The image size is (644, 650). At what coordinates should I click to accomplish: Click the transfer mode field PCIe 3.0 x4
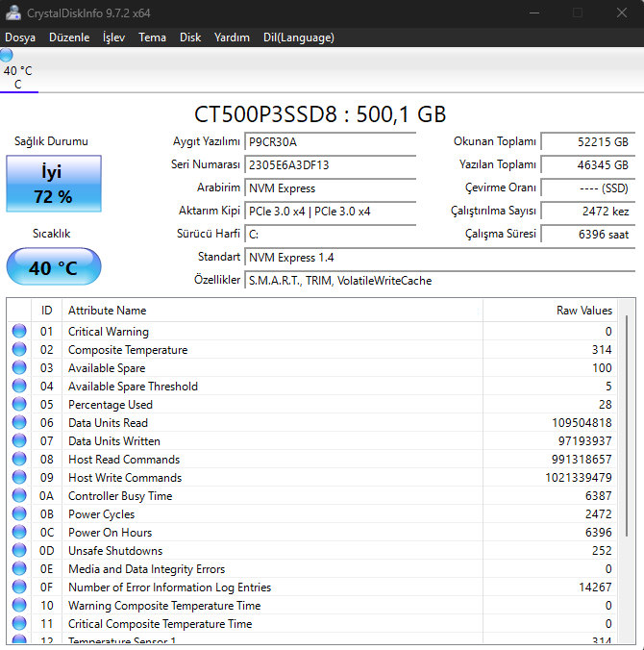pyautogui.click(x=331, y=212)
